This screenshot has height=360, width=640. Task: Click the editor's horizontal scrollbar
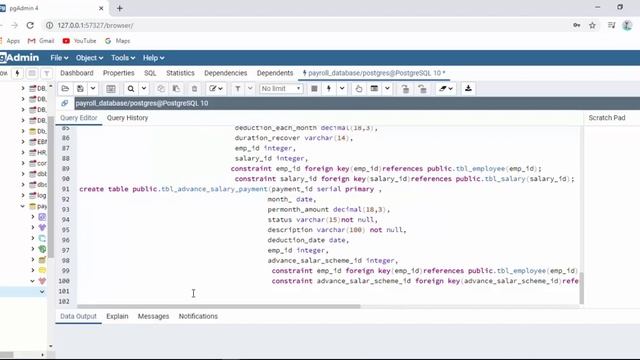(x=219, y=306)
